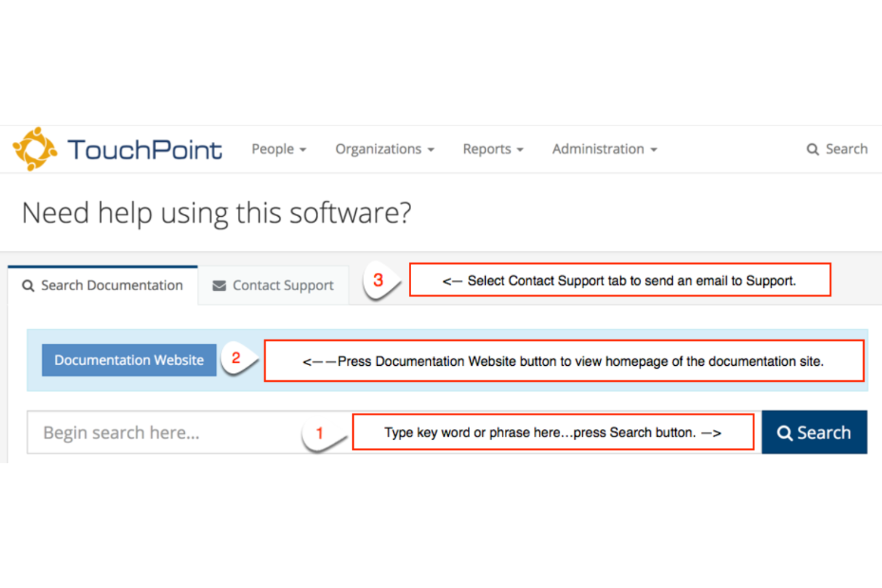Open the Documentation Website button
882x588 pixels.
[129, 360]
